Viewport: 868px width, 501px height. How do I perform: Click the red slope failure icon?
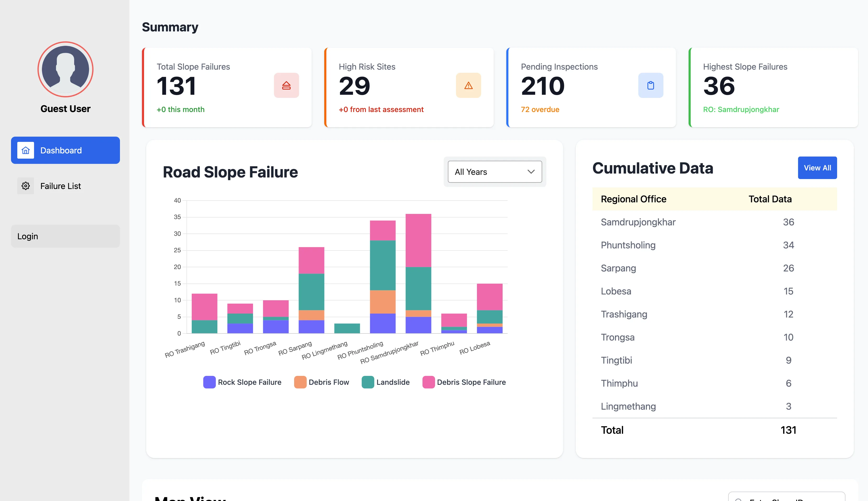(286, 85)
